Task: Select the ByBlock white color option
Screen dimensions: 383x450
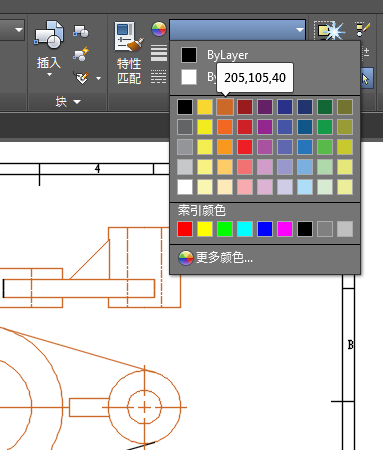Action: tap(189, 77)
